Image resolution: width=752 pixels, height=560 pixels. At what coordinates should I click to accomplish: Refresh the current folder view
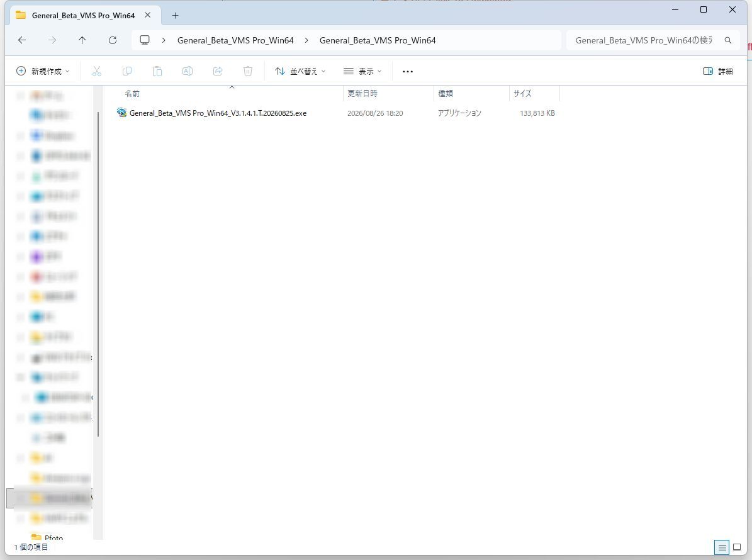(113, 40)
